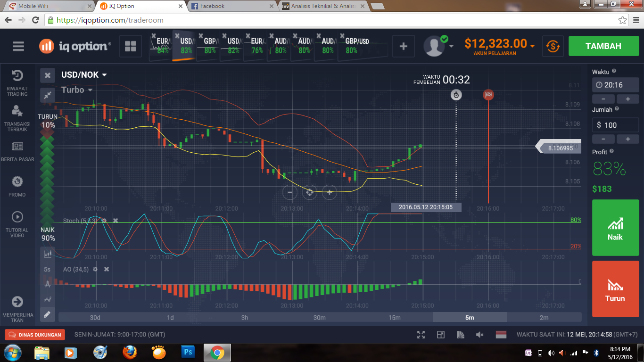This screenshot has height=362, width=644.
Task: Increase trade amount with plus
Action: (628, 139)
